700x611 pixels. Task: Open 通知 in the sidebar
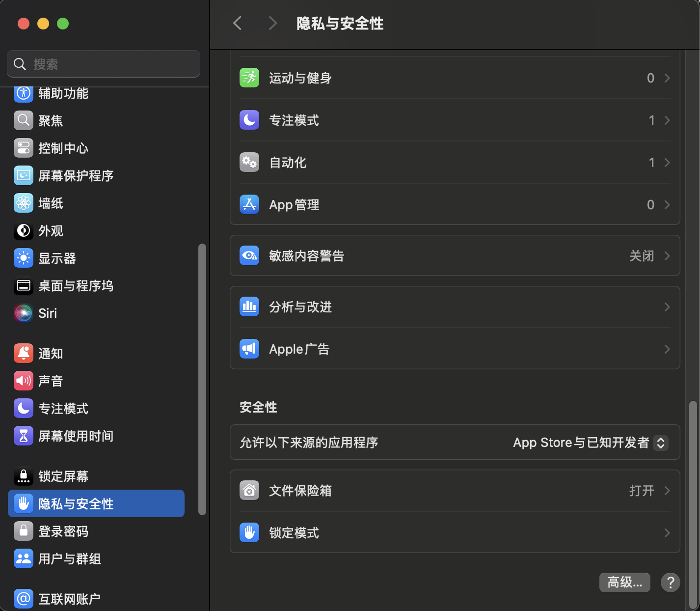tap(51, 354)
